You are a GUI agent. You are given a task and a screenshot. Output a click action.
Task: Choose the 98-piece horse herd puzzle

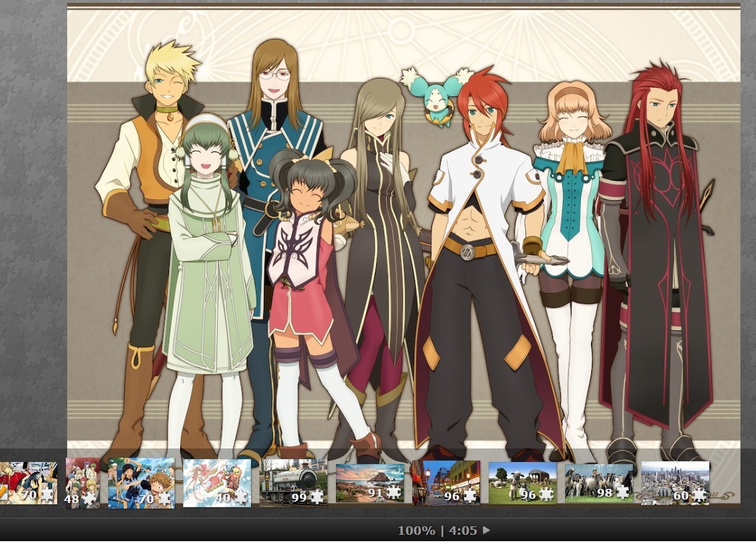pos(599,482)
